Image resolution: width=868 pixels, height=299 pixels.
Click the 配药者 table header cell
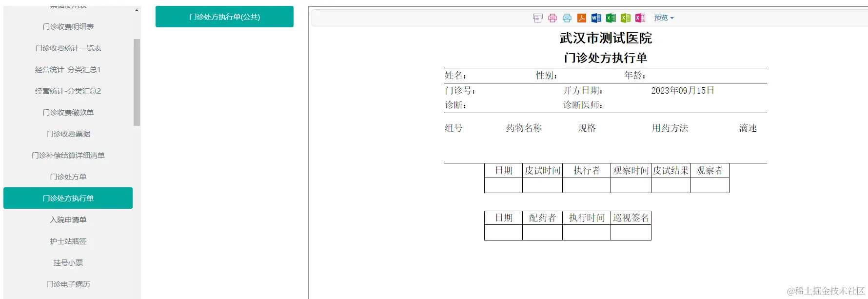coord(542,218)
